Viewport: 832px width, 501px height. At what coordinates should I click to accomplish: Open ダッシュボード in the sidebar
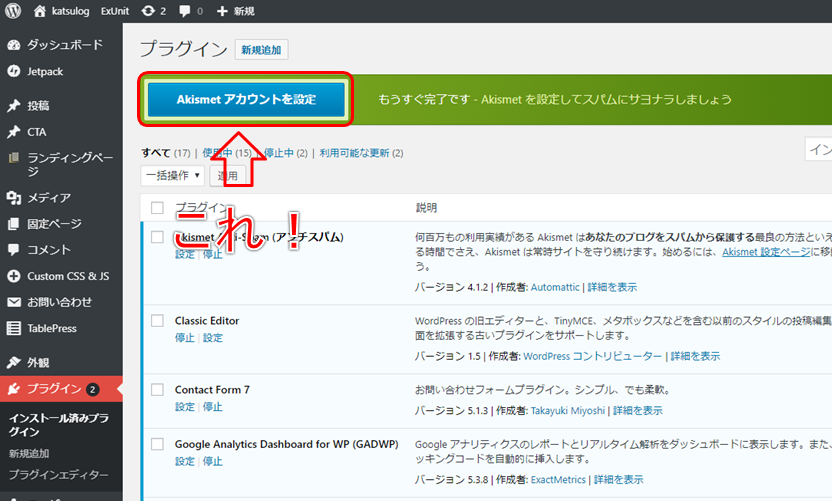point(65,45)
